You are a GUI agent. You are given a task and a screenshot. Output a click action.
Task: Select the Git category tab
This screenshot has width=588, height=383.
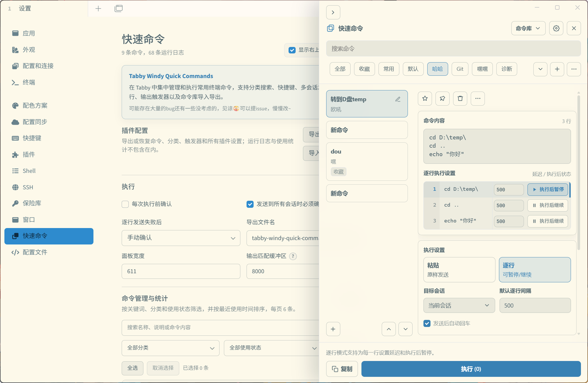[x=460, y=69]
